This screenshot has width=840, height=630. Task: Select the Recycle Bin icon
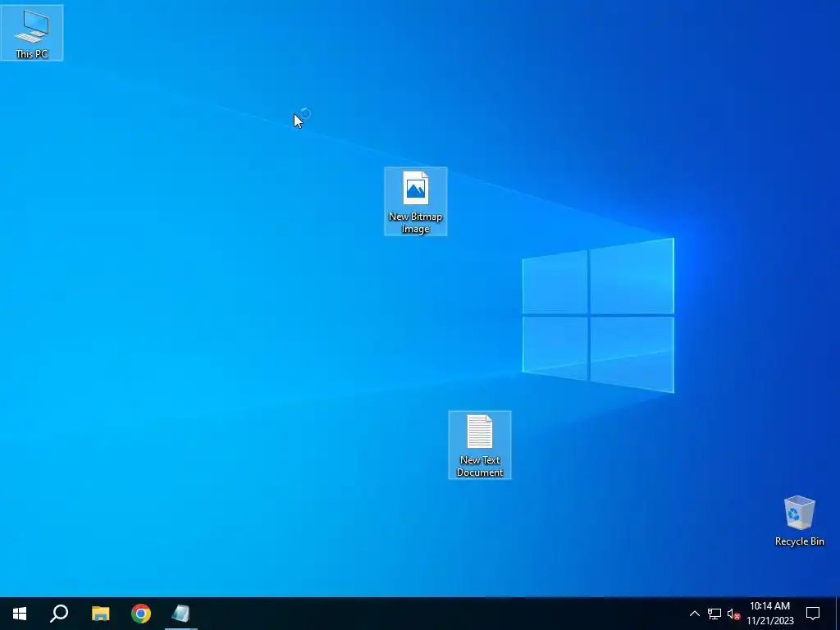[x=799, y=521]
